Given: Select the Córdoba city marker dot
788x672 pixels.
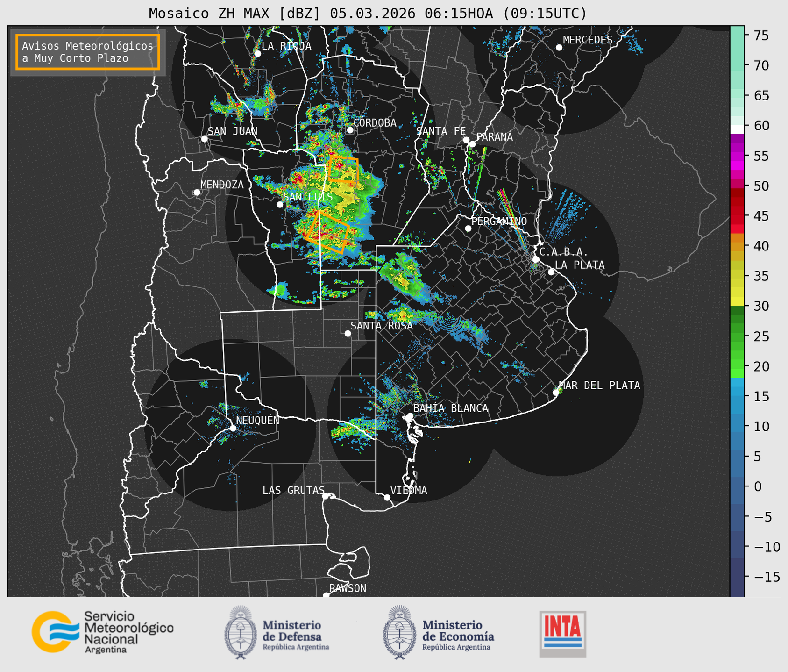Looking at the screenshot, I should pyautogui.click(x=350, y=130).
